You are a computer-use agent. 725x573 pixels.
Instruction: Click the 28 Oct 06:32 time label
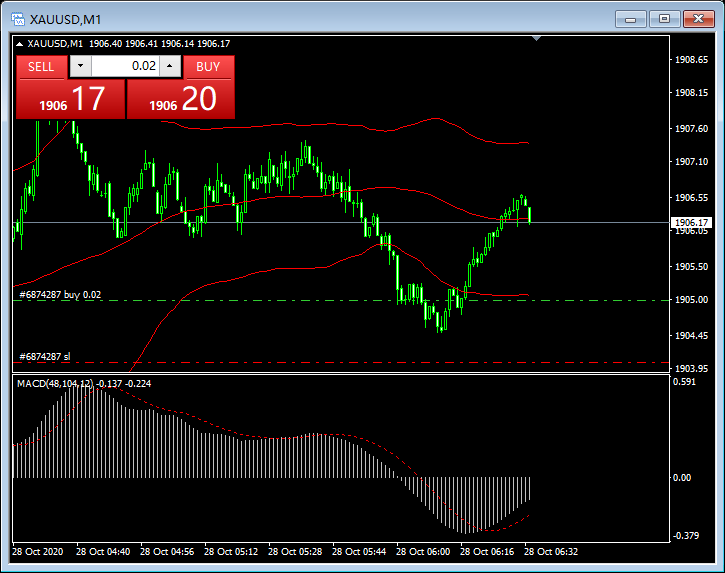(551, 552)
